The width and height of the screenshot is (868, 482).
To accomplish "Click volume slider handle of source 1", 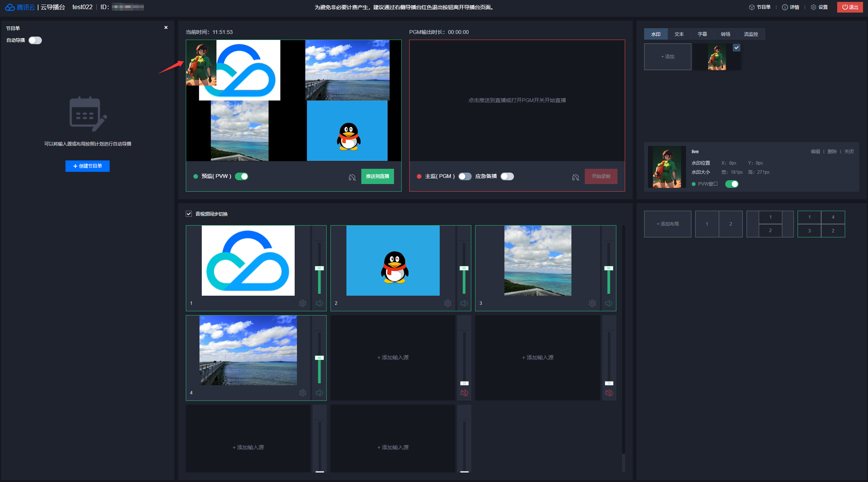I will (319, 268).
